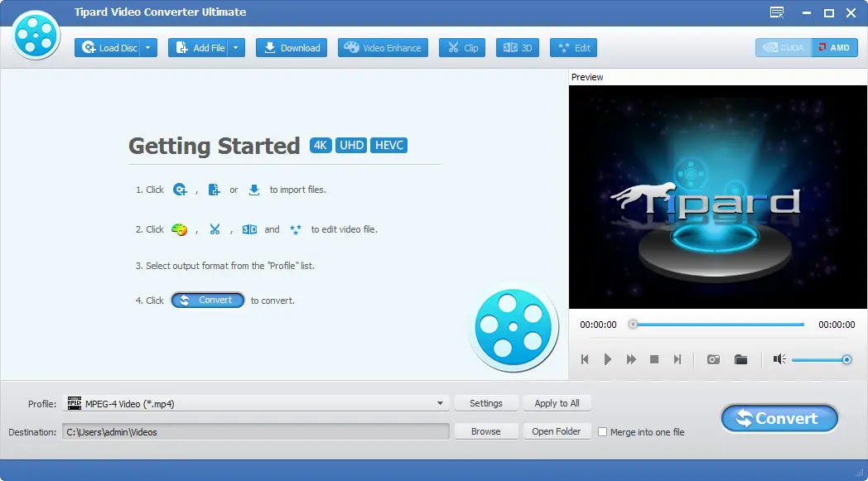
Task: Close Tipard Video Converter Ultimate
Action: (851, 12)
